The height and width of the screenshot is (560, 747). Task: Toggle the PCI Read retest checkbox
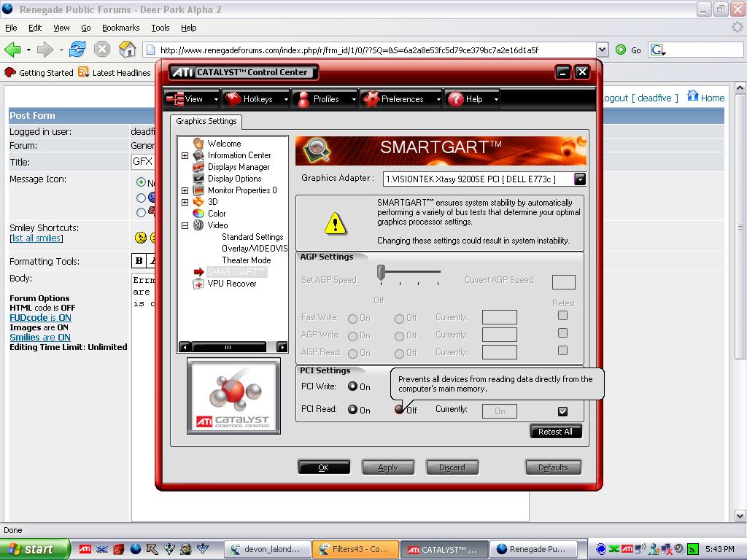point(562,411)
